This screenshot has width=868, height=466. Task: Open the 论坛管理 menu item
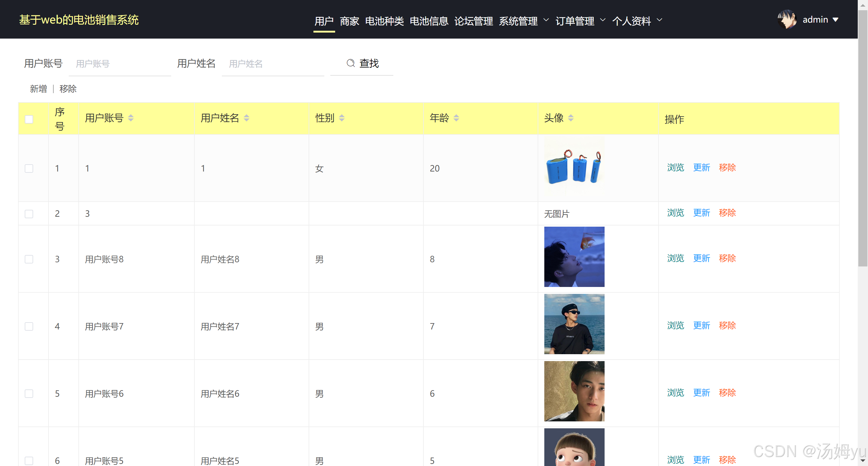(x=473, y=21)
